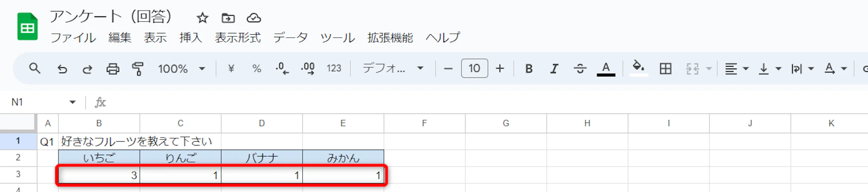Click the redo arrow icon
This screenshot has height=192, width=868.
coord(87,69)
